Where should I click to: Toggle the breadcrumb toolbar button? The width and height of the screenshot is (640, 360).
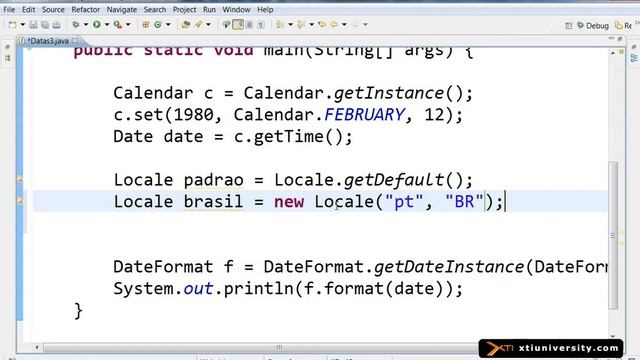tap(226, 25)
